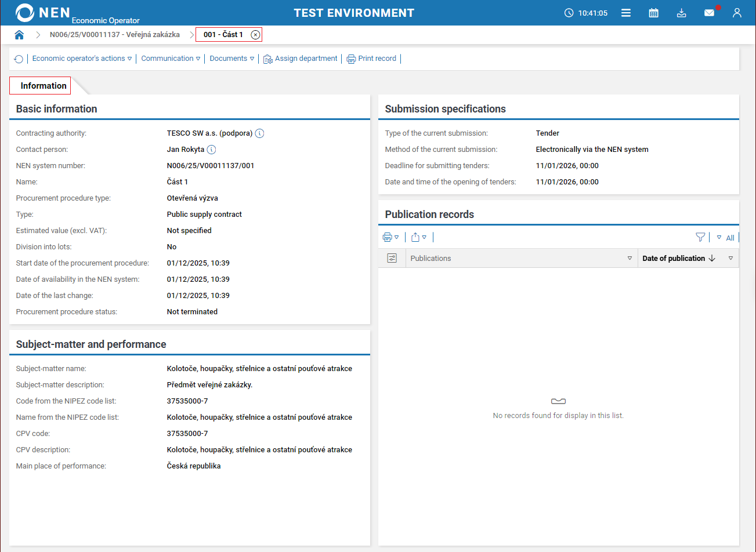Click Assign department button
Screen dimensions: 756x552
[x=300, y=59]
